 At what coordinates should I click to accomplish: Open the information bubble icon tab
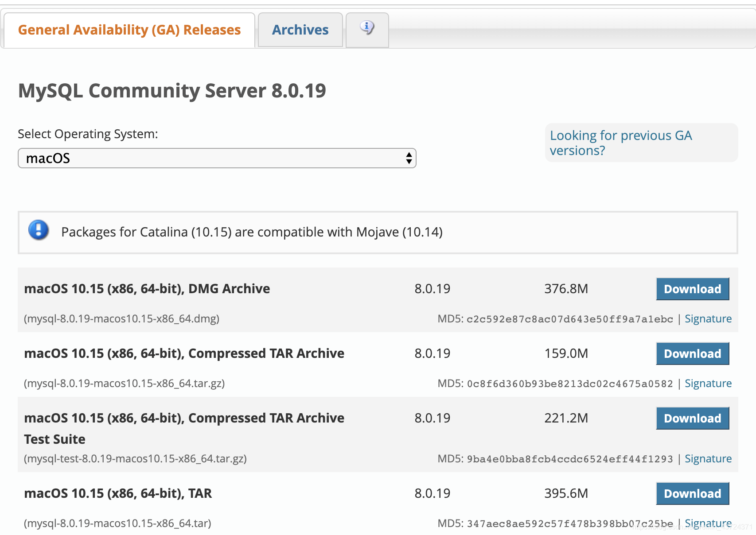[367, 29]
